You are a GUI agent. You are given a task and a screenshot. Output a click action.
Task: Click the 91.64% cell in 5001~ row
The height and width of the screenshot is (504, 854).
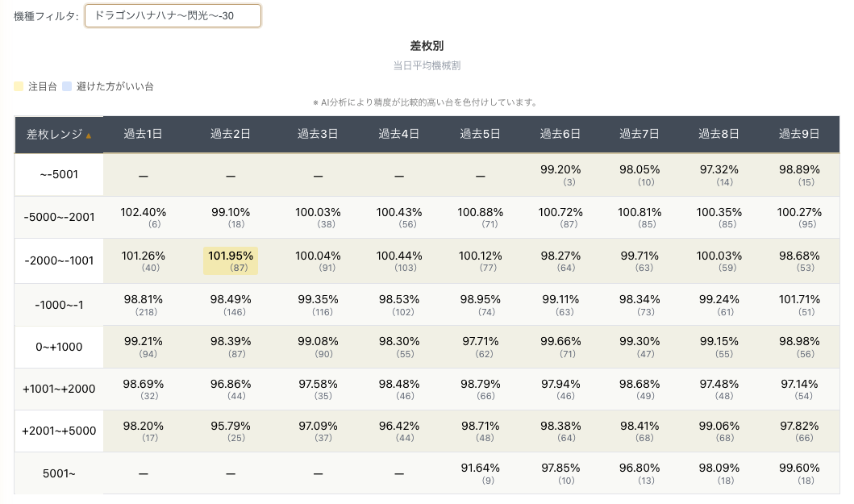(x=480, y=473)
